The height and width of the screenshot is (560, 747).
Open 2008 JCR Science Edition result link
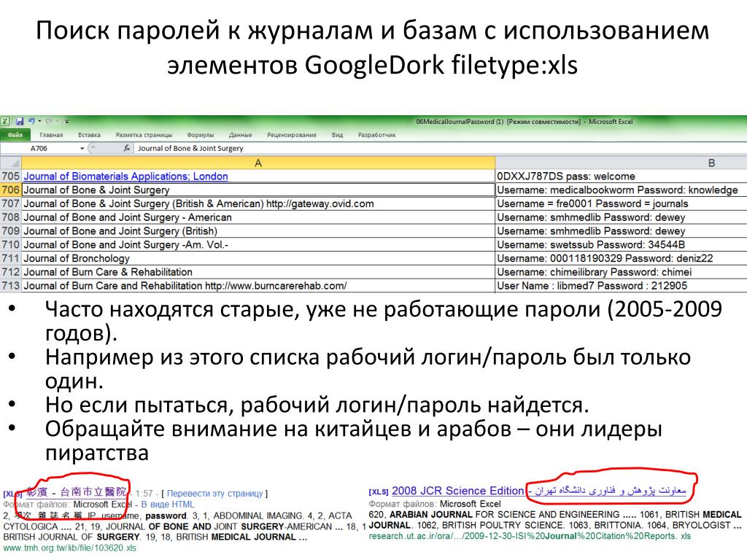[457, 491]
